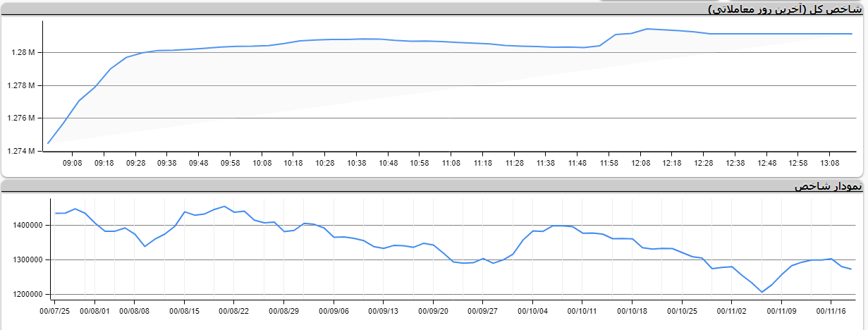Image resolution: width=868 pixels, height=330 pixels.
Task: Click the 10:28 time axis label
Action: click(x=324, y=163)
